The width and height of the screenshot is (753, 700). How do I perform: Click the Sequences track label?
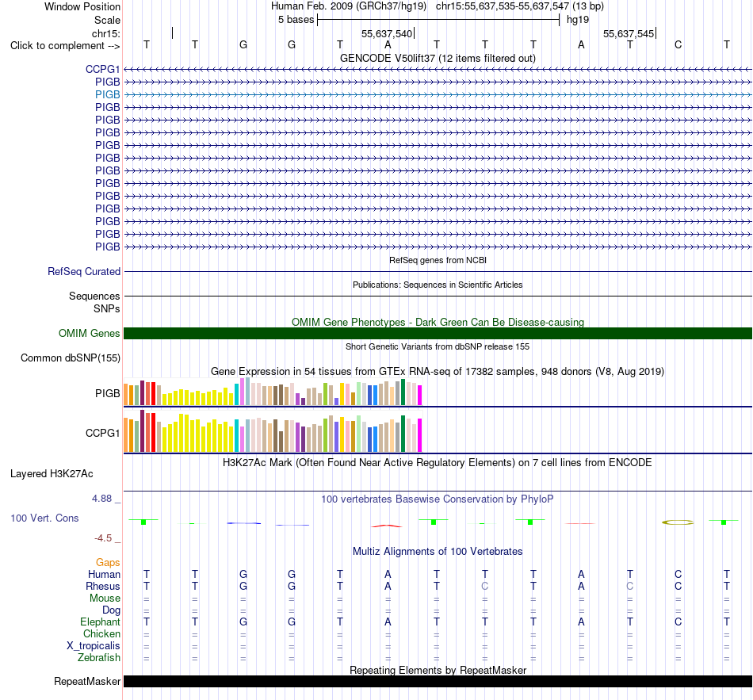pos(94,296)
